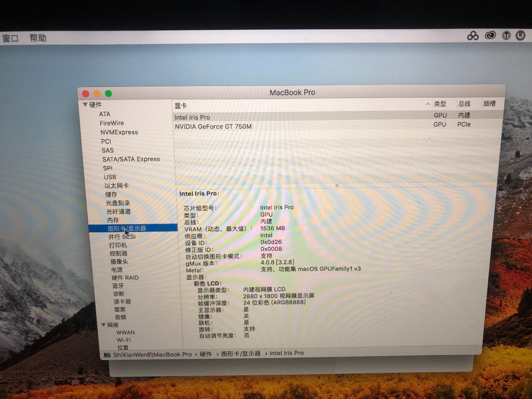This screenshot has height=399, width=532.
Task: Select 蓝牙 Bluetooth in the sidebar
Action: tap(118, 286)
